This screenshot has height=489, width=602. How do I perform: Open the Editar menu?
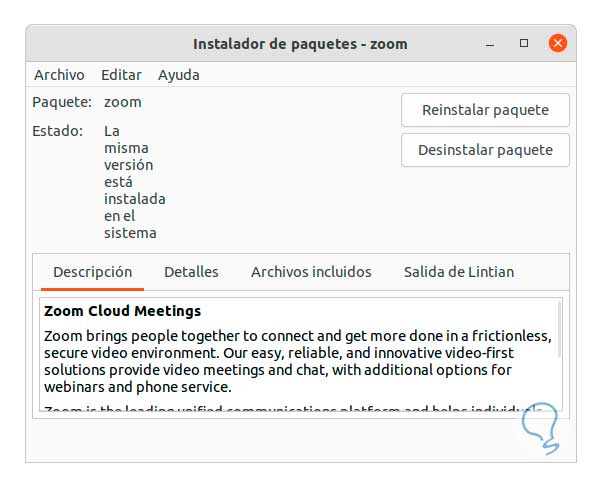click(121, 75)
